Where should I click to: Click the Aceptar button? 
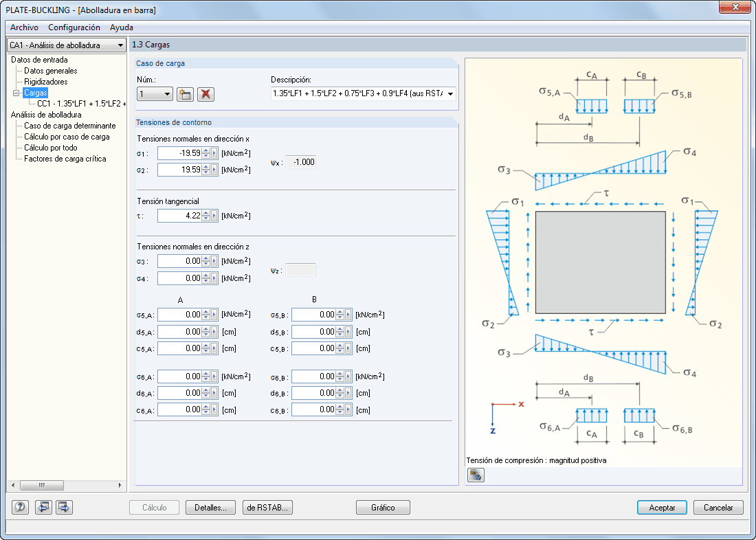coord(662,508)
